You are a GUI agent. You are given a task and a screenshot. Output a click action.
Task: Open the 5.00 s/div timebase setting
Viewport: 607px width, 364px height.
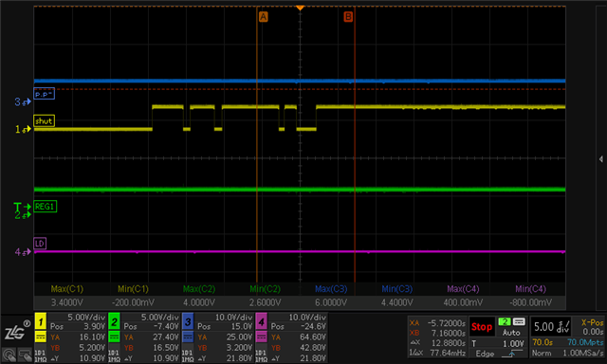pos(551,327)
